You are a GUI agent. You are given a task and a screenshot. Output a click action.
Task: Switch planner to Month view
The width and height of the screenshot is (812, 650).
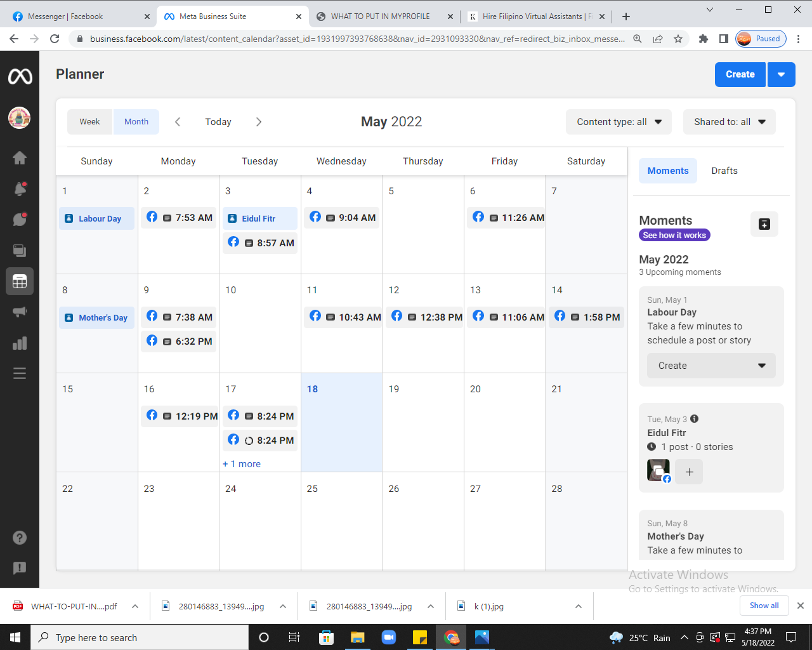tap(136, 122)
